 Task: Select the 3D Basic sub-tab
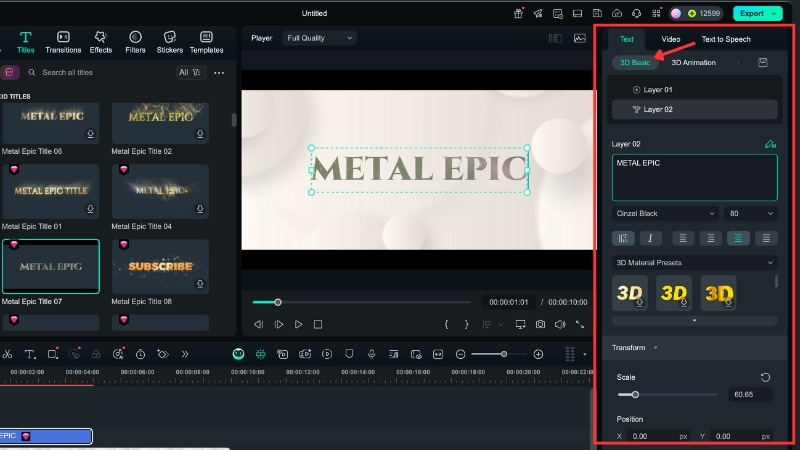click(635, 62)
